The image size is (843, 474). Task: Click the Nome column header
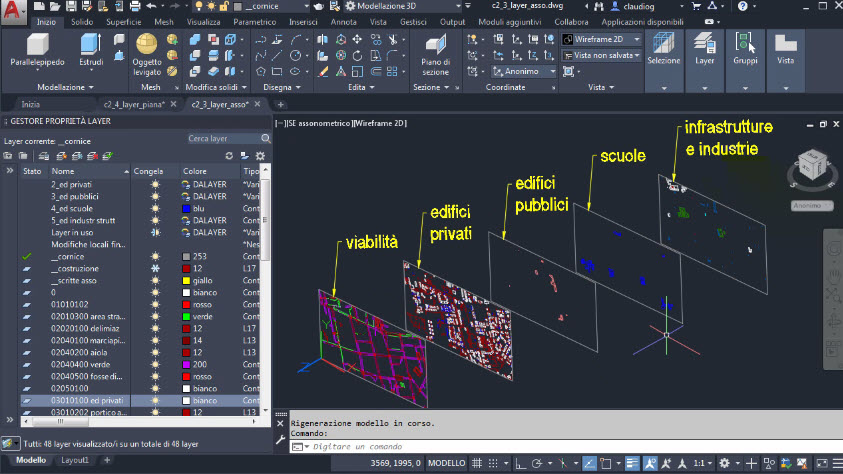click(x=89, y=171)
